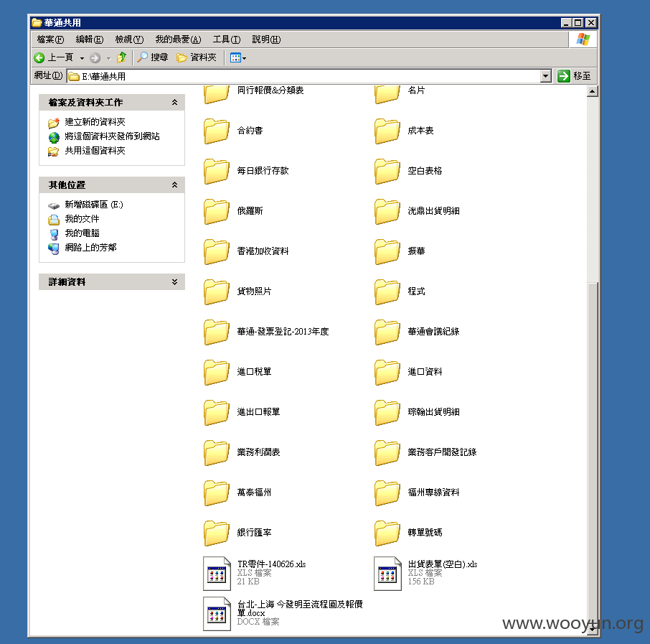Click 將這個資料夾發佈到網站 link
650x644 pixels.
[112, 136]
